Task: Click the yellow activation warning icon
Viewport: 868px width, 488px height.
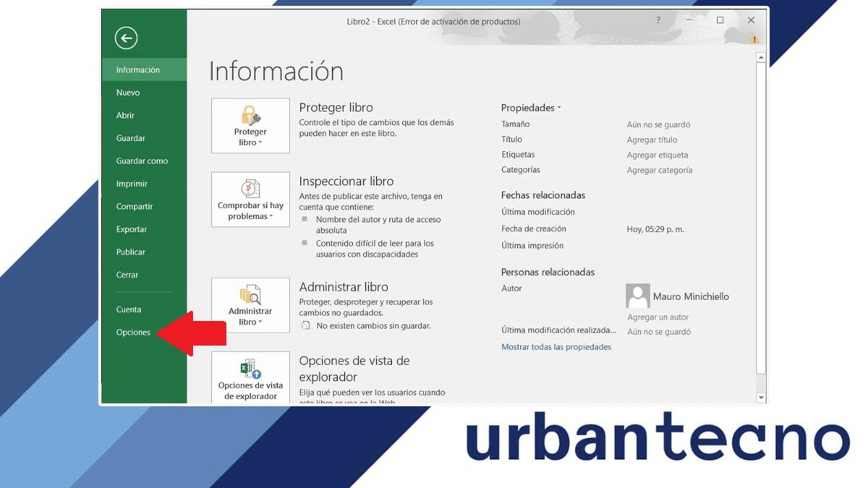Action: point(755,40)
